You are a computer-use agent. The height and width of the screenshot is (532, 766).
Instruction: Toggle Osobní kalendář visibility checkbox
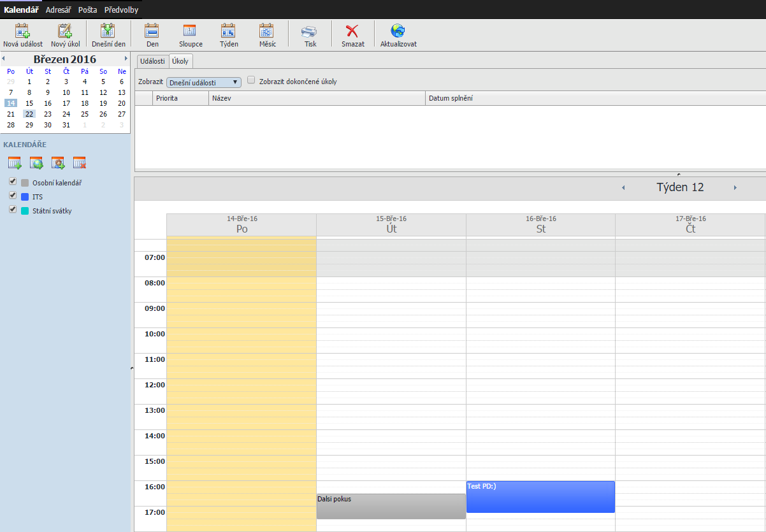click(13, 182)
